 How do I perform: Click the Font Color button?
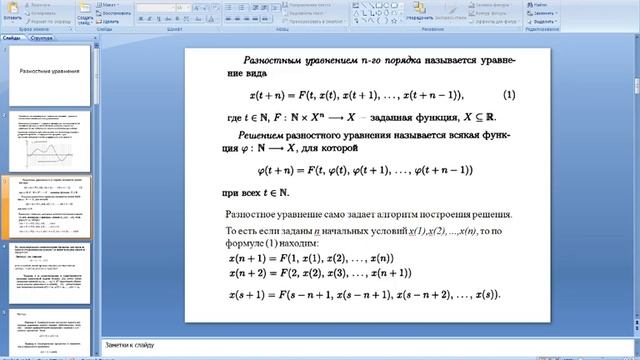pyautogui.click(x=211, y=19)
